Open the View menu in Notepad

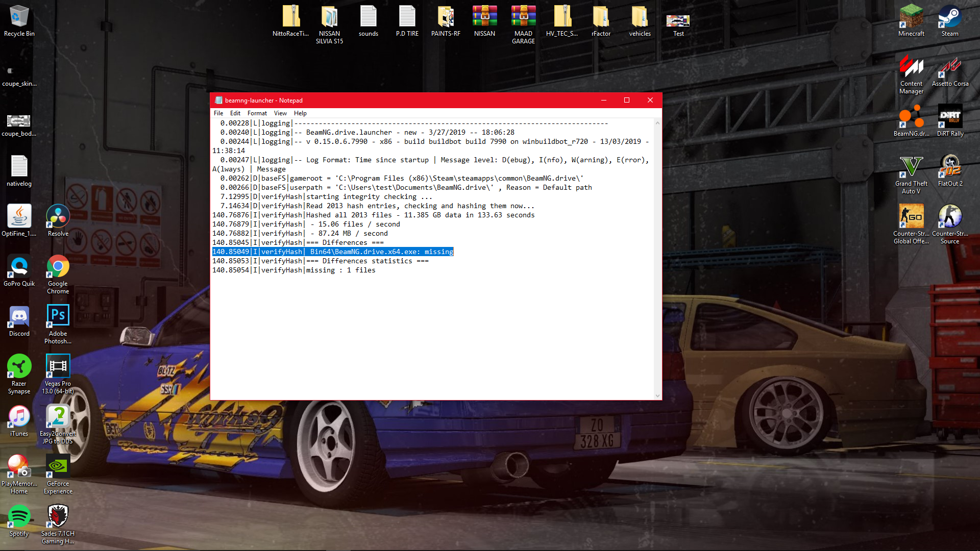click(280, 113)
